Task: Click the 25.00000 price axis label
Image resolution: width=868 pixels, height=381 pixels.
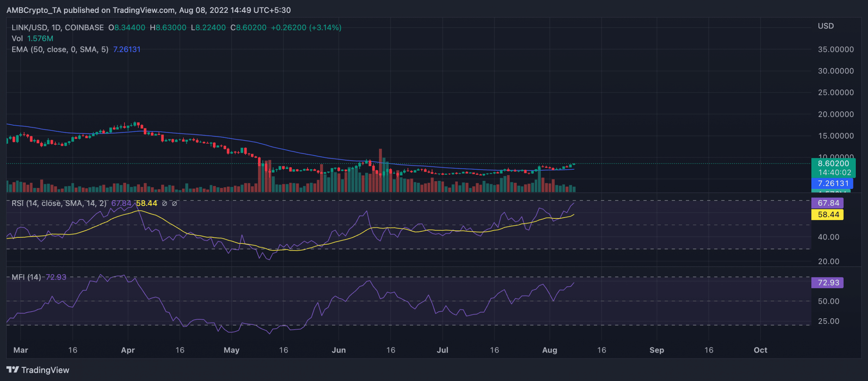Action: [x=836, y=92]
